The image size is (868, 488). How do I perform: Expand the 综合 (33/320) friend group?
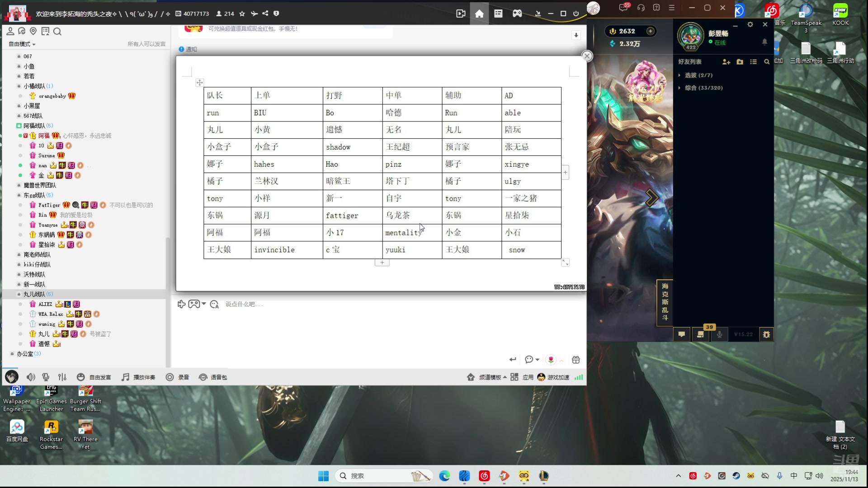coord(702,88)
